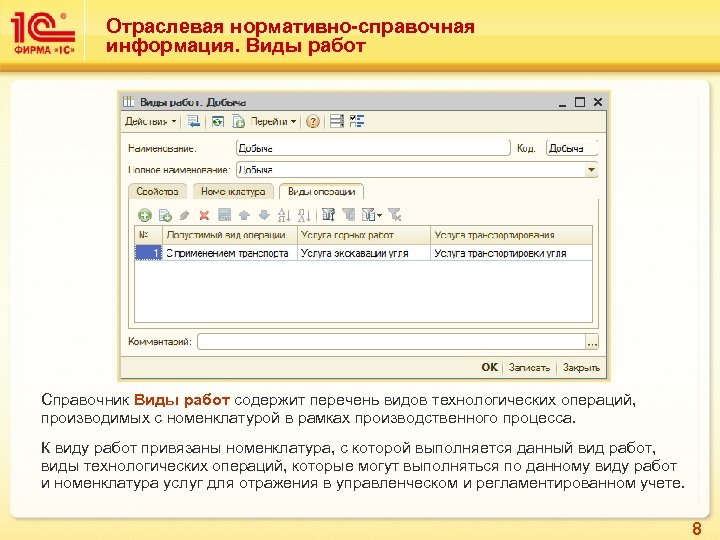
Task: Click the add-by-copying row icon
Action: [x=165, y=215]
